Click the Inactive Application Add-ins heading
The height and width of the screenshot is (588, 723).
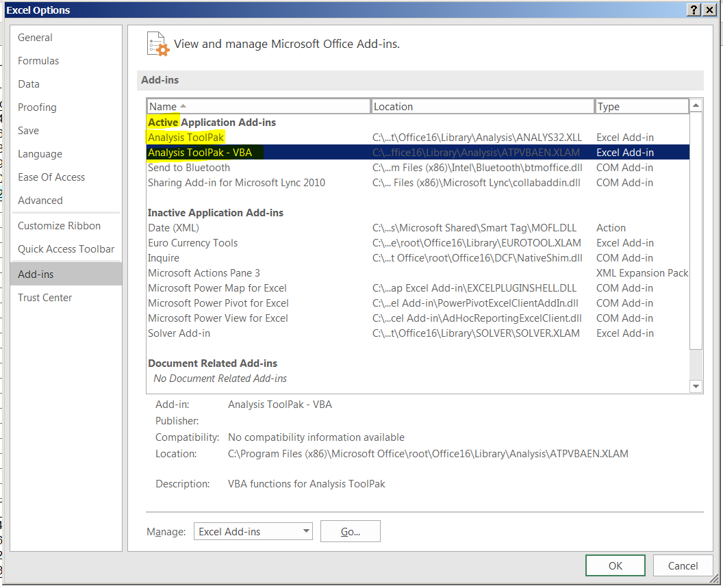point(216,213)
